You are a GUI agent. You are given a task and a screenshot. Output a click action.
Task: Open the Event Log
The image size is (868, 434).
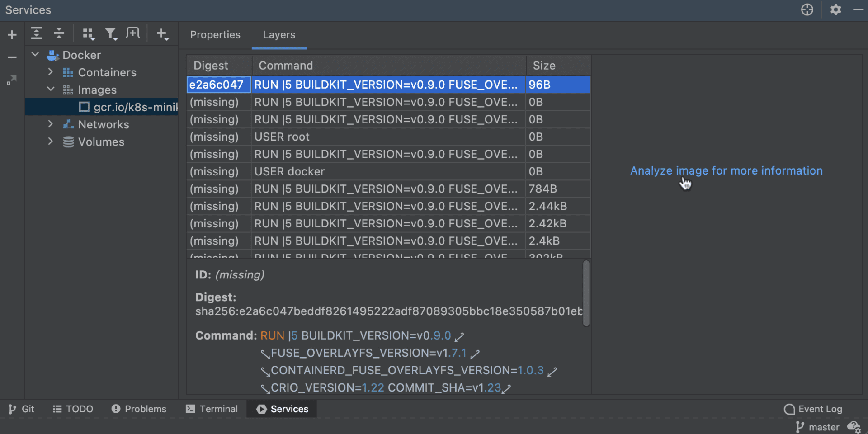point(813,409)
